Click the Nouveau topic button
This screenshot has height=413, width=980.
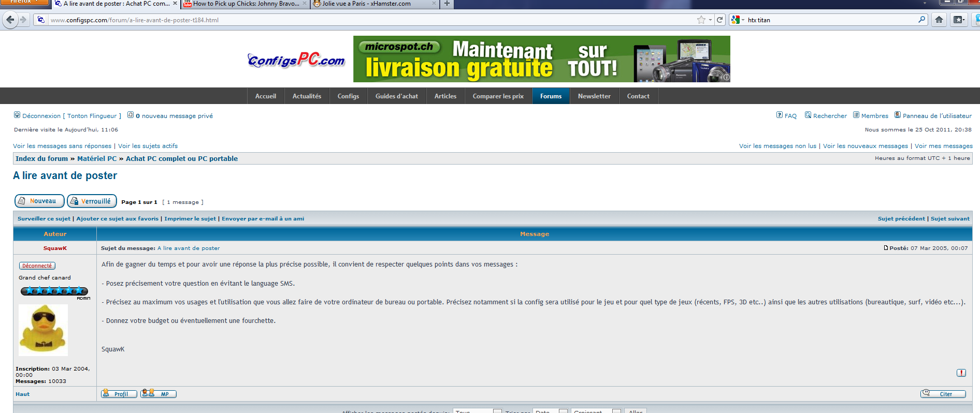tap(39, 201)
